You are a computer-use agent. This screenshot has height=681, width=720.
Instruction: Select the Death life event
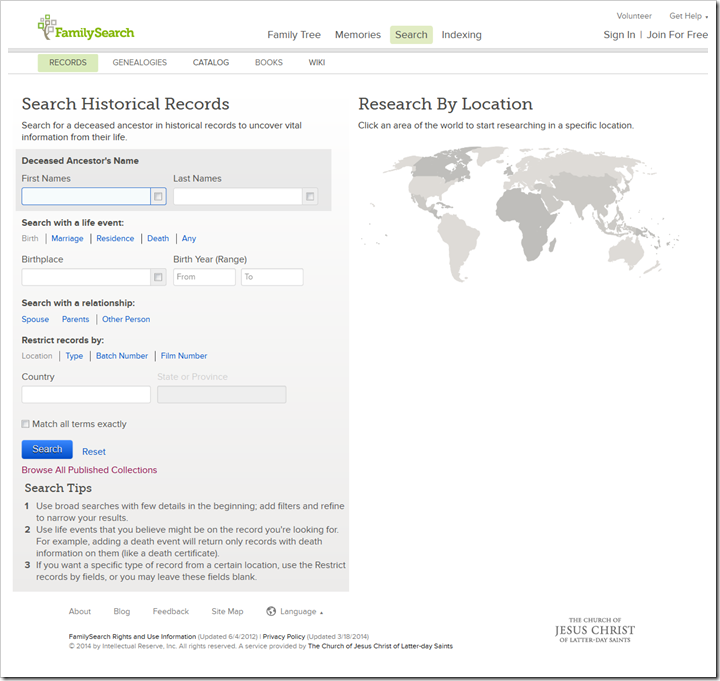[158, 238]
